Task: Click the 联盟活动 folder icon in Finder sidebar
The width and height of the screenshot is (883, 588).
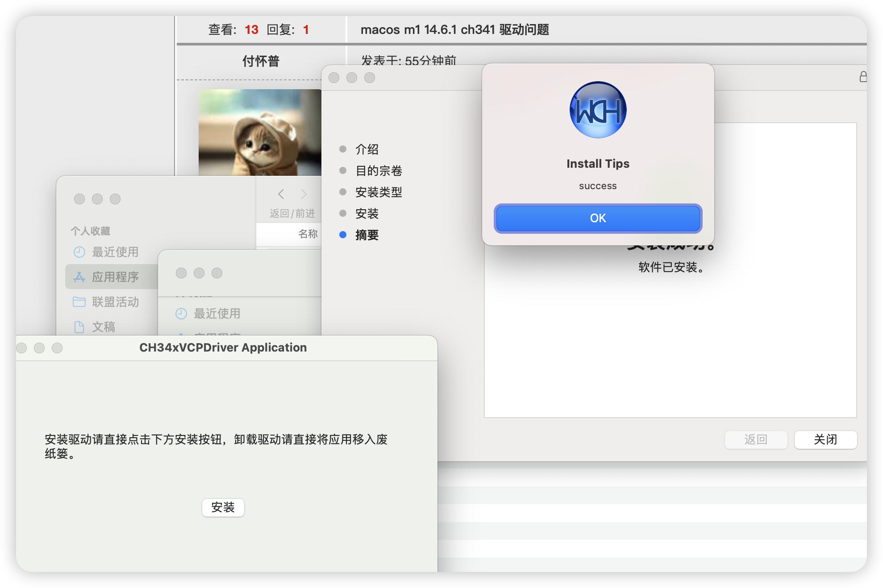Action: pos(79,302)
